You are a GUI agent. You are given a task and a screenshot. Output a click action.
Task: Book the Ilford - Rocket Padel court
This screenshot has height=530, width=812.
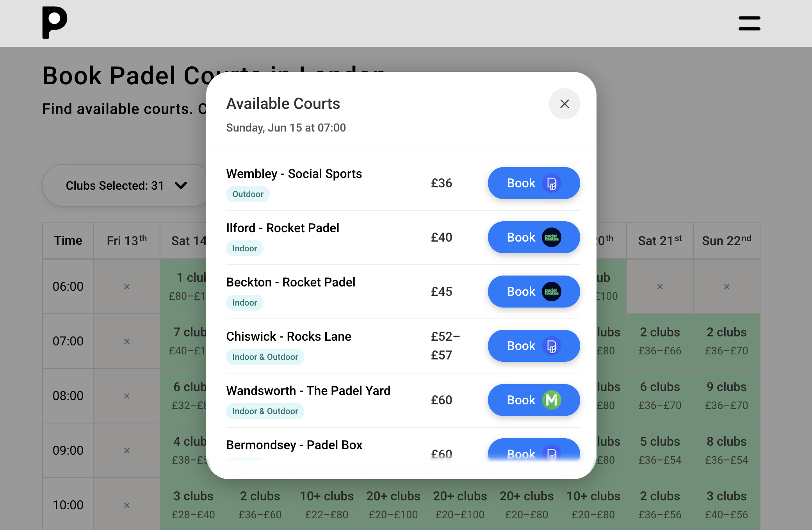[x=534, y=237]
